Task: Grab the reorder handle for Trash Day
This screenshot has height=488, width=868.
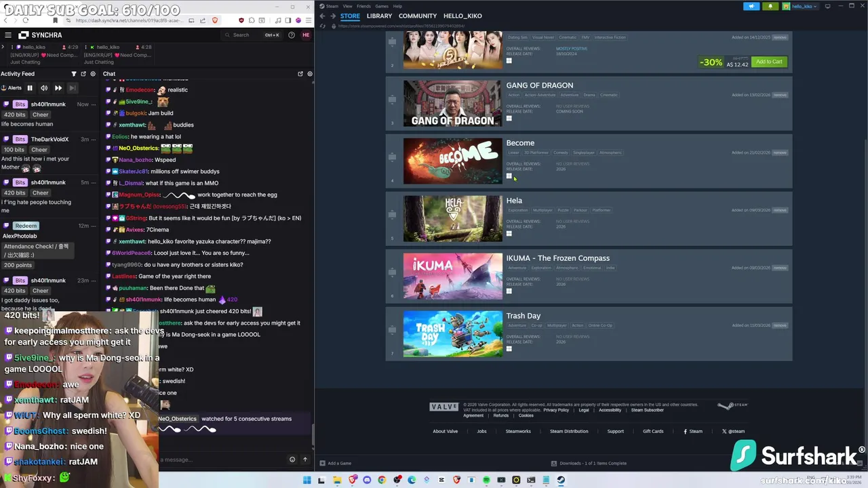Action: pos(392,330)
